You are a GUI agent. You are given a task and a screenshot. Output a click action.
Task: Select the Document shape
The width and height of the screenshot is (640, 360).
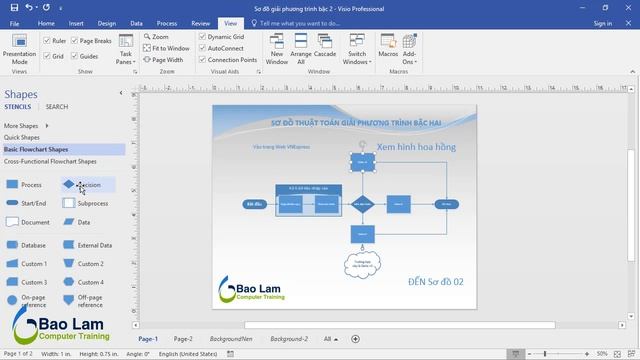pyautogui.click(x=27, y=222)
